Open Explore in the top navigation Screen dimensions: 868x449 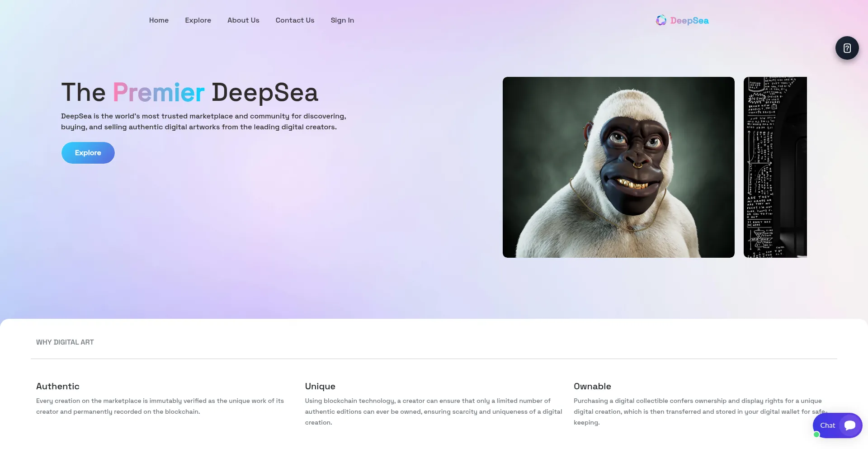[x=198, y=20]
